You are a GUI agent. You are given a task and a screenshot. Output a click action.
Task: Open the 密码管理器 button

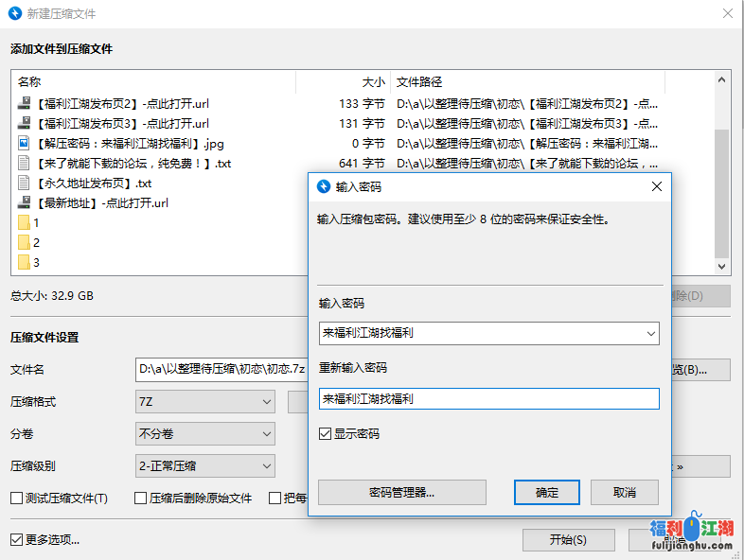click(x=401, y=493)
